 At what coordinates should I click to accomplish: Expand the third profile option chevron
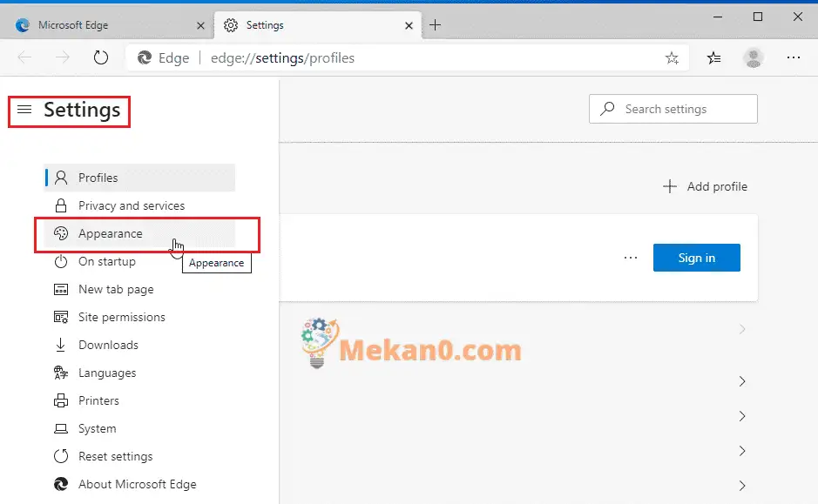(x=742, y=416)
